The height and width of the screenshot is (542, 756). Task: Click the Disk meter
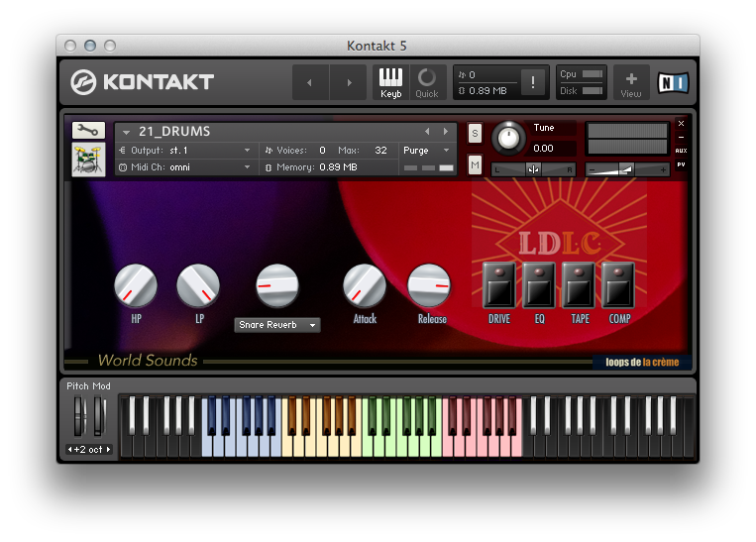tap(581, 90)
